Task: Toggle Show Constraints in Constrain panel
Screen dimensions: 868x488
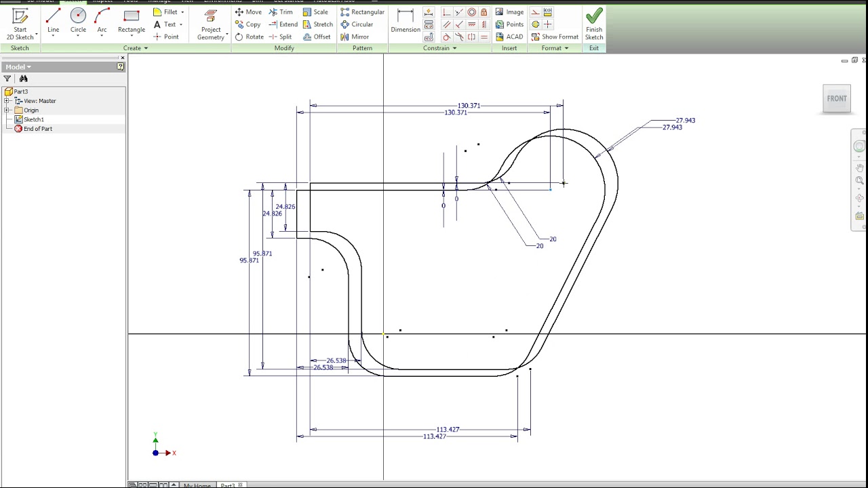Action: tap(429, 24)
